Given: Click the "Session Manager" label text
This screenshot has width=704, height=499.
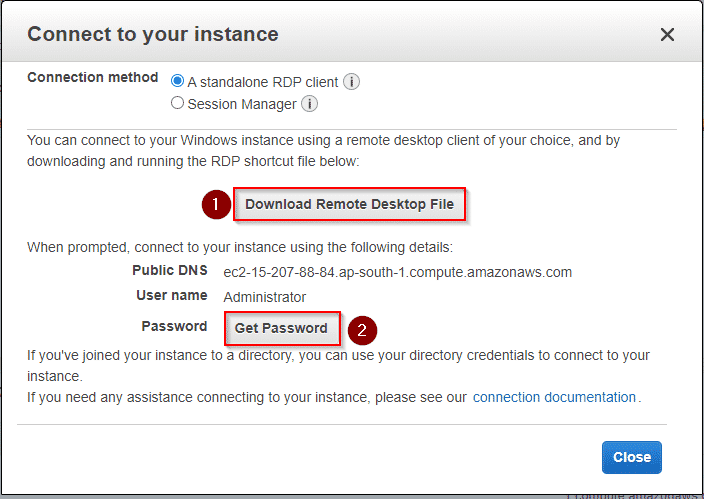Looking at the screenshot, I should (242, 104).
